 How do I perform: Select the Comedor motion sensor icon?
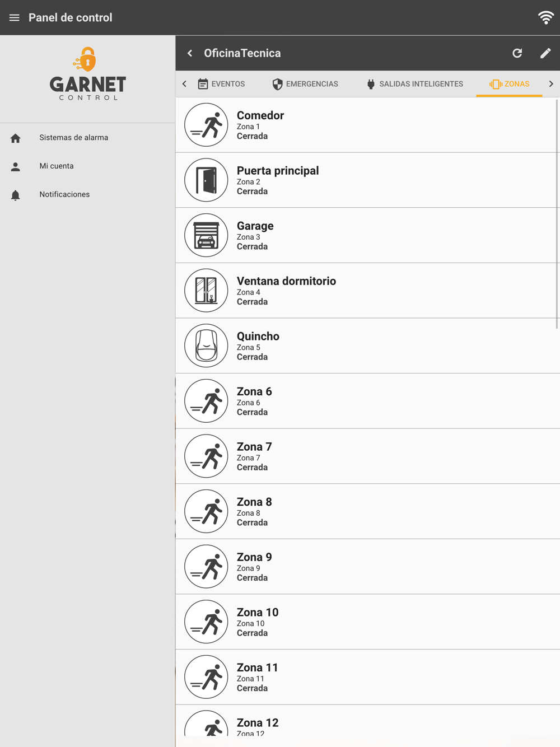click(206, 125)
